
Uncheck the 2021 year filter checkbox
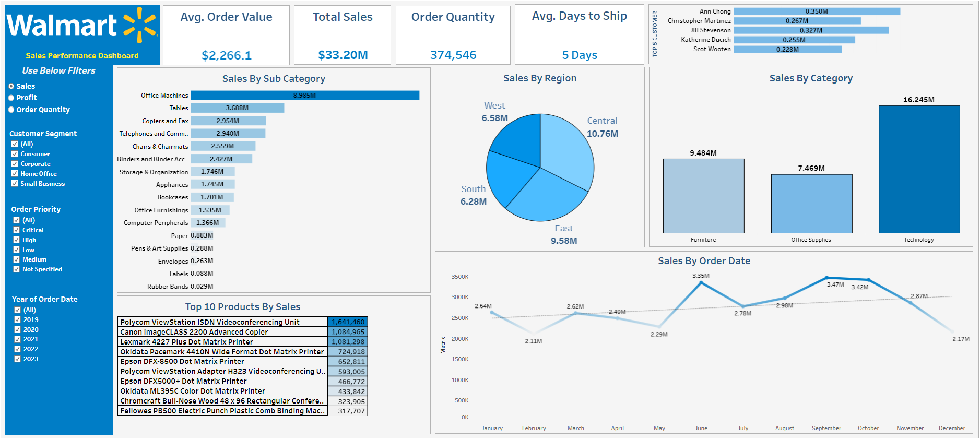[18, 339]
